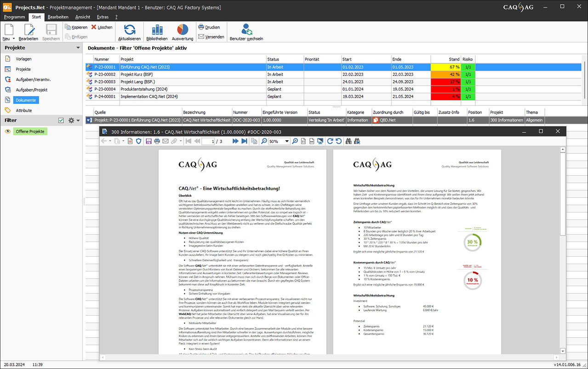Fit page width in viewer
Viewport: 588px width, 369px height.
click(311, 141)
